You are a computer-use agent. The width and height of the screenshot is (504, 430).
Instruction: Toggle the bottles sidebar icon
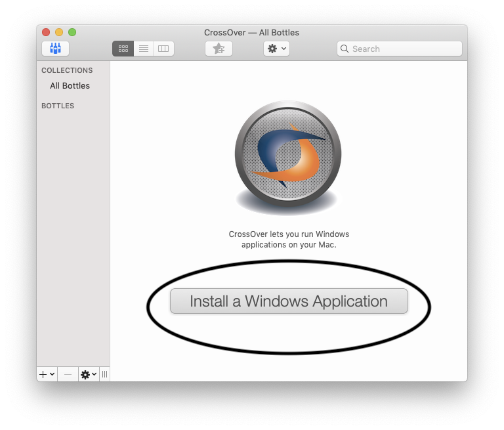tap(55, 49)
